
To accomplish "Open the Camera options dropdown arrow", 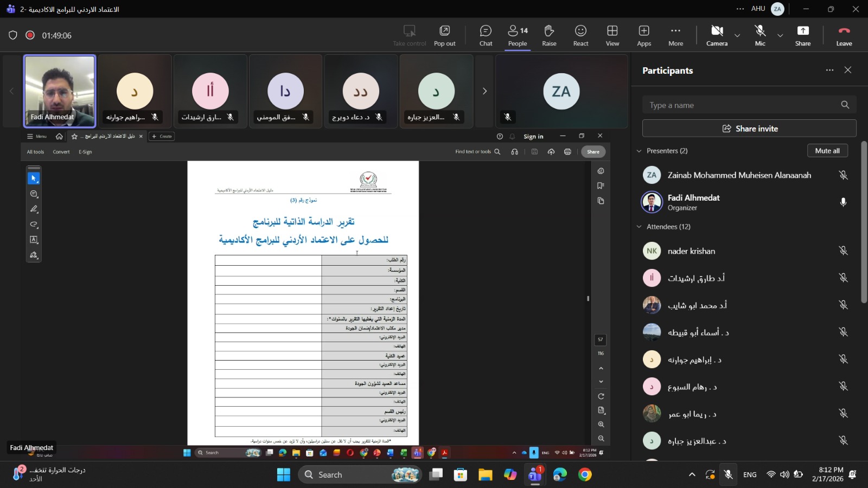I will (x=737, y=36).
